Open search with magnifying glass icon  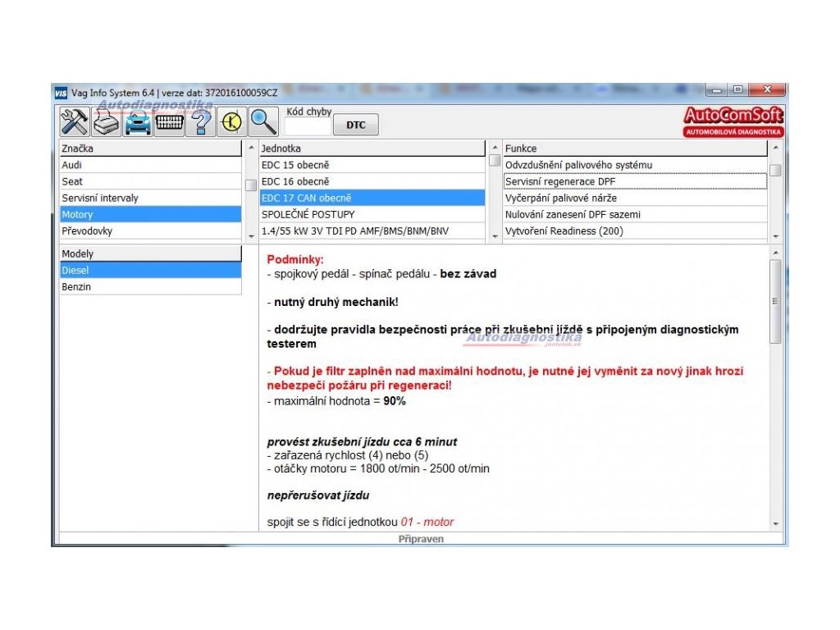click(263, 122)
